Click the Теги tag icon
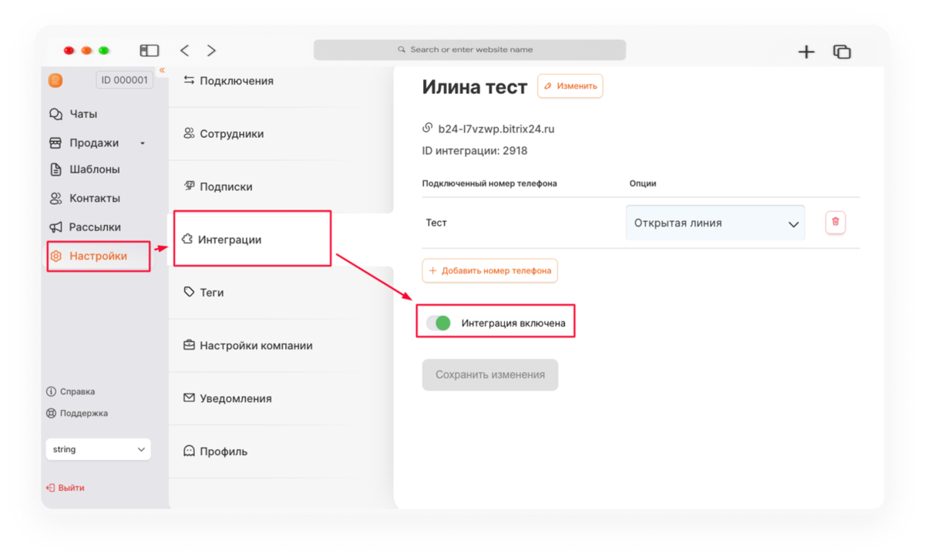 [x=189, y=292]
